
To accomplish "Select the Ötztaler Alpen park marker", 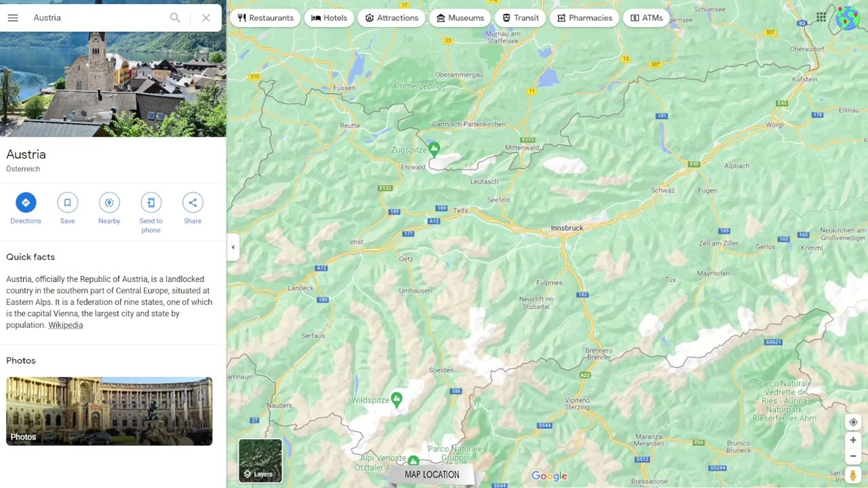I will (x=413, y=462).
